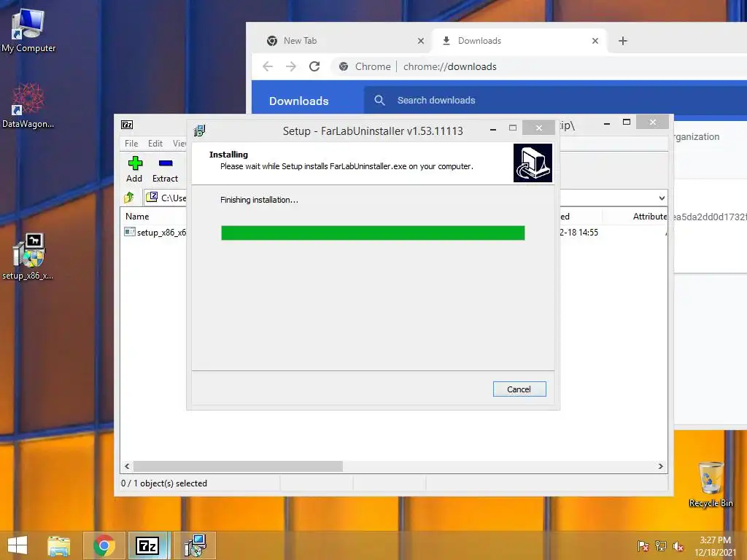Select the setup_x86_x... desktop installer icon
The height and width of the screenshot is (560, 747).
pyautogui.click(x=28, y=256)
